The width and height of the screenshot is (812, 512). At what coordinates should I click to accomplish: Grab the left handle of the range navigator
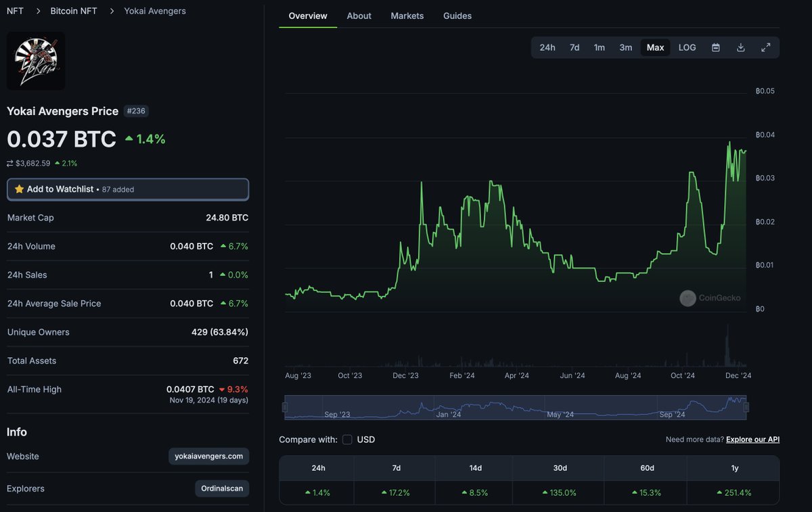(x=285, y=407)
